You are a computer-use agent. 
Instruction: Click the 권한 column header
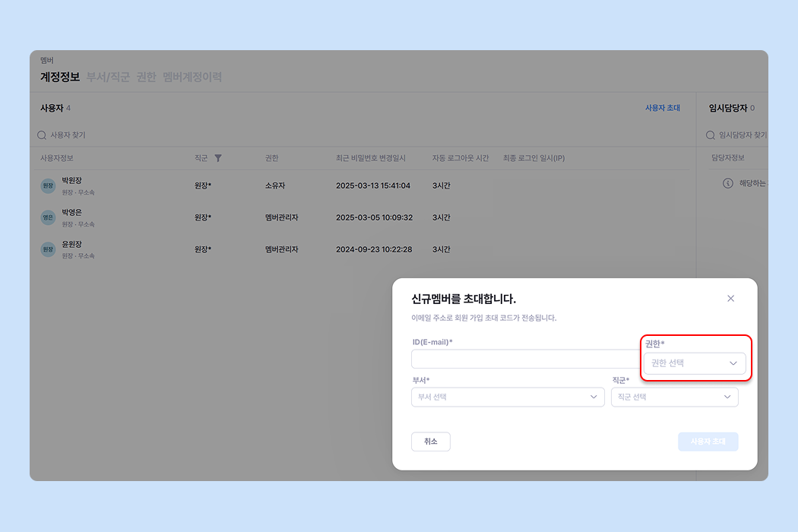pyautogui.click(x=272, y=158)
